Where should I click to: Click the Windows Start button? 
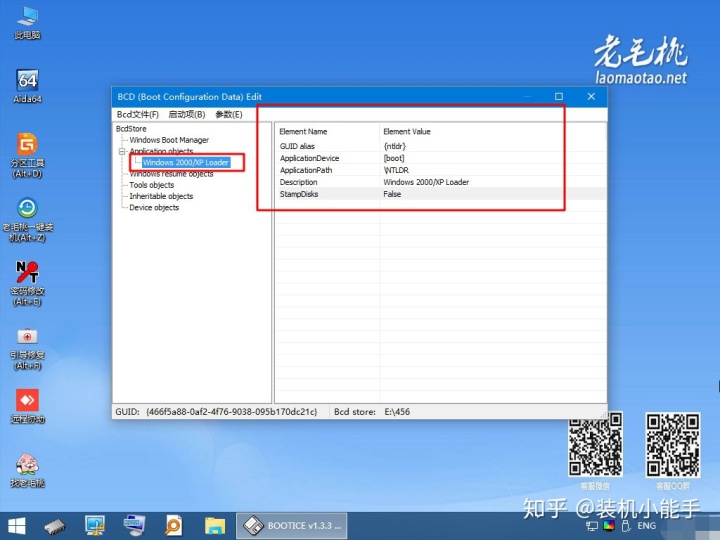coord(17,526)
